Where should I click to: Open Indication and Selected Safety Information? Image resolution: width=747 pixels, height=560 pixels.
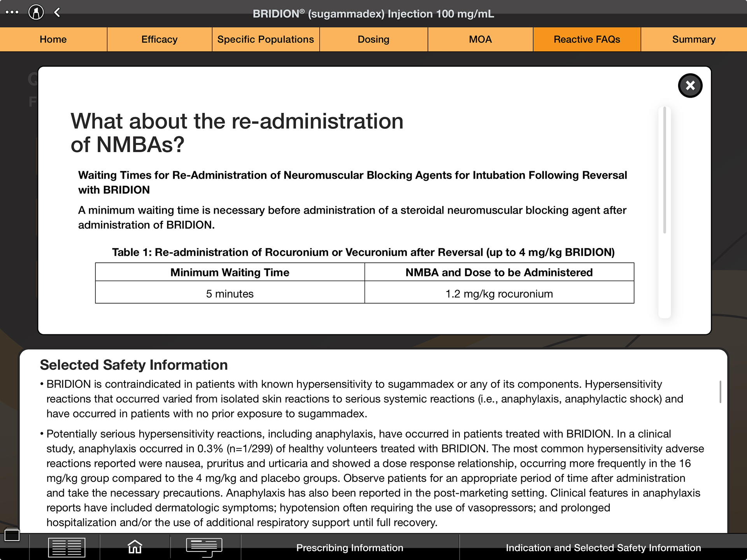coord(603,548)
